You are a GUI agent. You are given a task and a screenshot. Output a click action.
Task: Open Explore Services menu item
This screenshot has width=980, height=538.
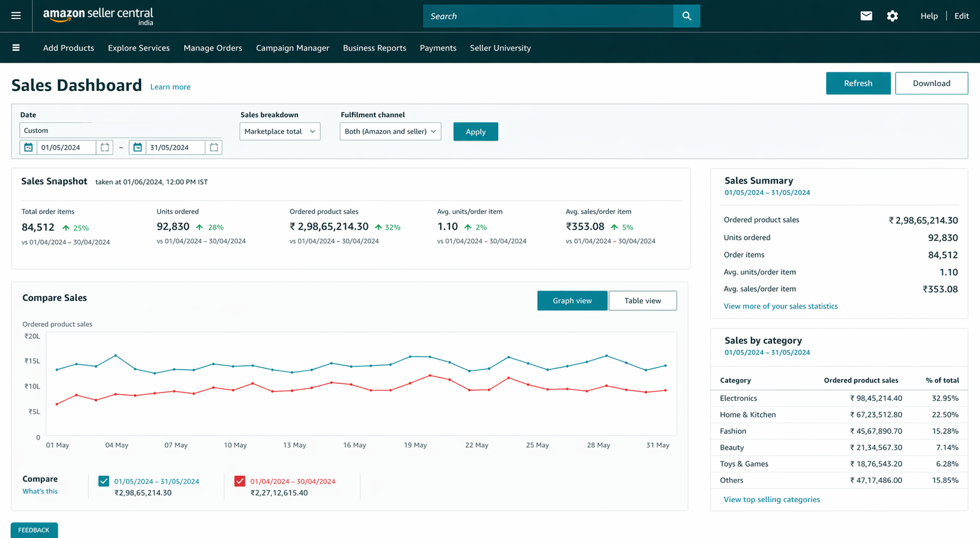pyautogui.click(x=139, y=48)
